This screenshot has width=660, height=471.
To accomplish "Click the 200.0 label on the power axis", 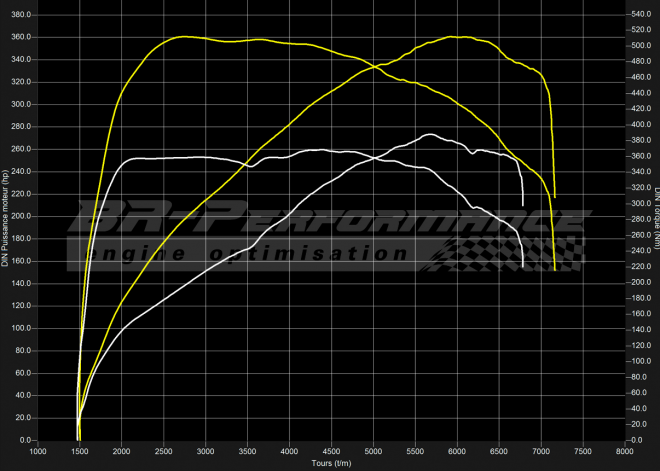I will point(21,216).
